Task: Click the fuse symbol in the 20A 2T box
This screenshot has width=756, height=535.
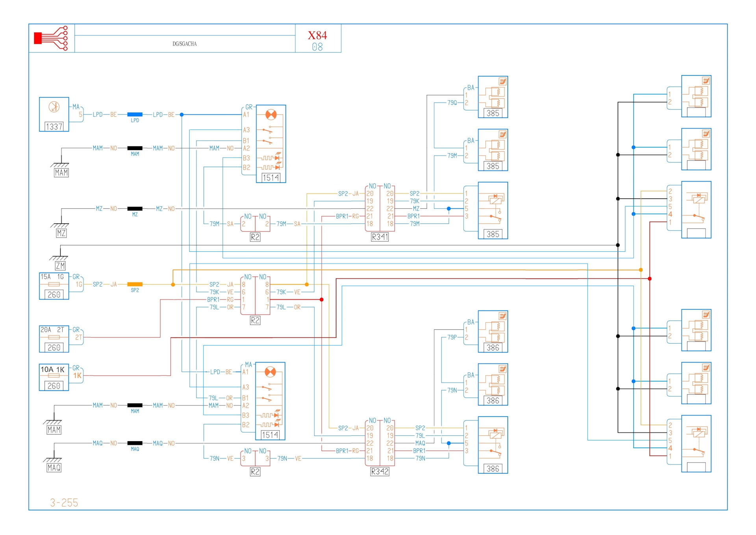Action: [x=54, y=337]
